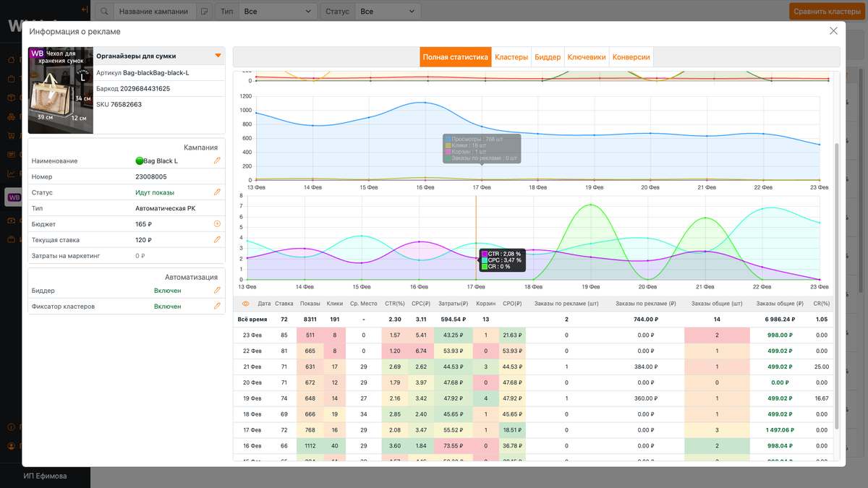Select the 22 Фев row date cell
This screenshot has height=488, width=868.
click(x=252, y=351)
